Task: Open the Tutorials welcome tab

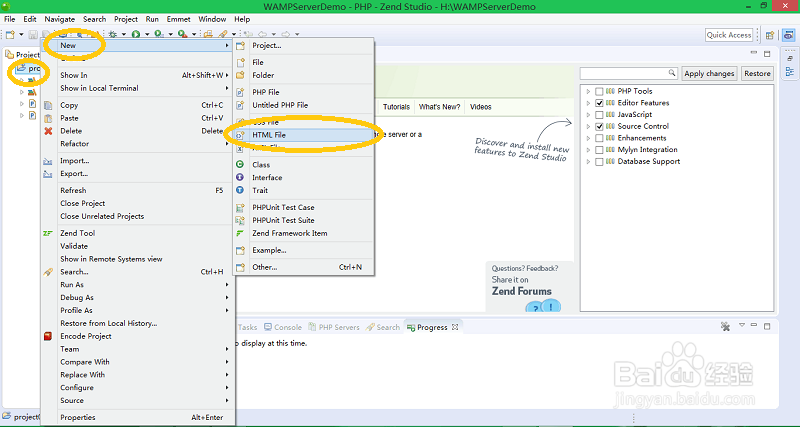Action: (396, 107)
